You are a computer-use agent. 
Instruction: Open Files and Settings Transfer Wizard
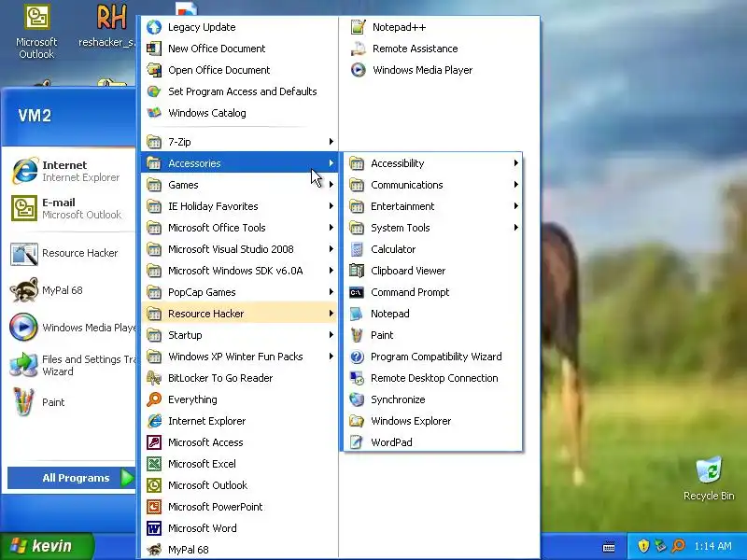coord(71,365)
